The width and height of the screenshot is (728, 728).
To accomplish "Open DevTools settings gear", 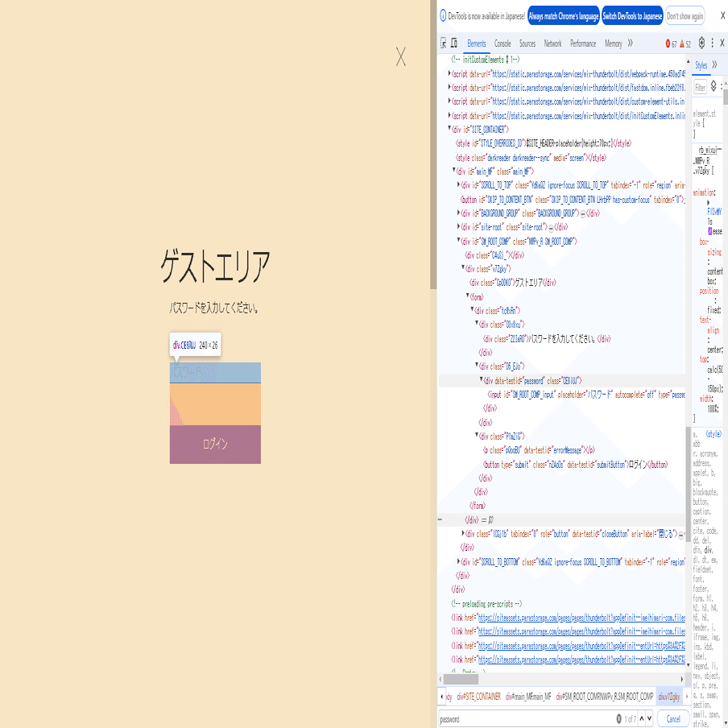I will tap(701, 43).
